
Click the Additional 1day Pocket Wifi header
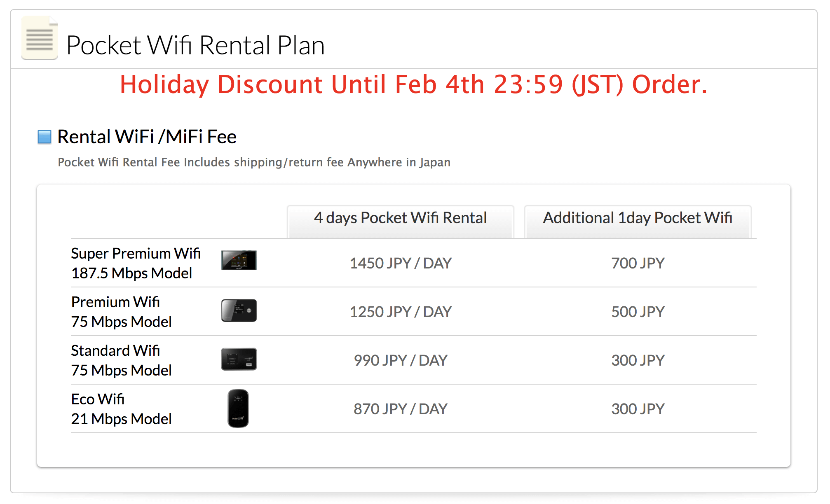click(638, 222)
